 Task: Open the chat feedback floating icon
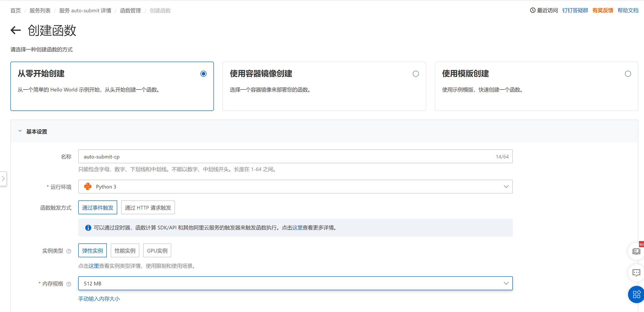point(636,273)
